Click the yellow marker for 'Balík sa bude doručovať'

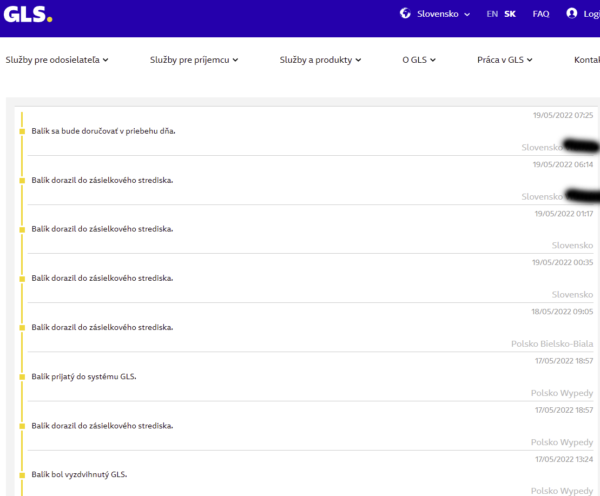[22, 131]
